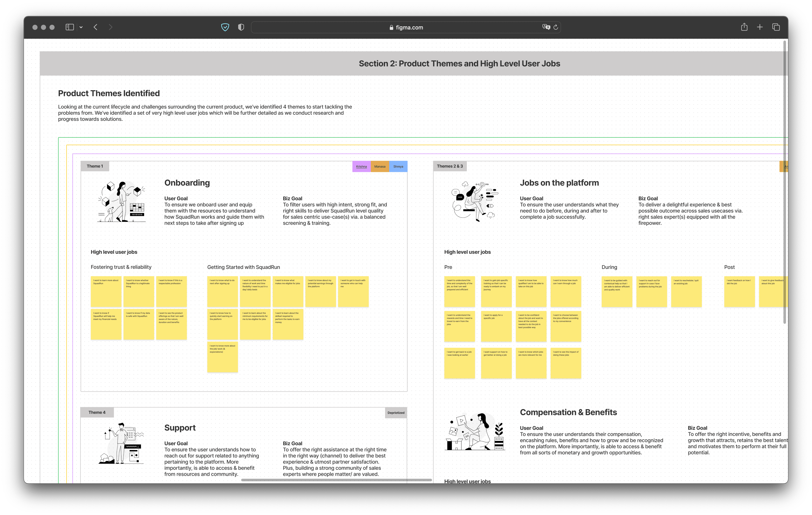Open the privacy report half-shield icon
This screenshot has height=515, width=812.
[x=241, y=27]
